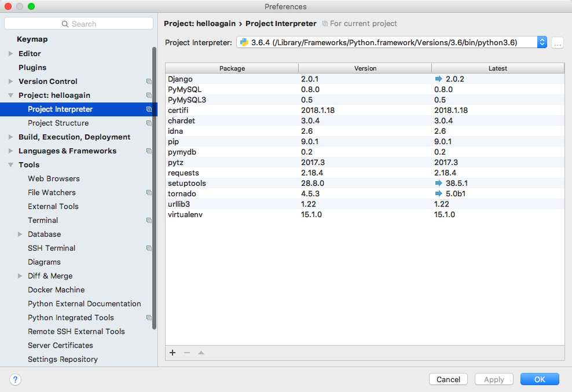Expand the Version Control section
This screenshot has width=572, height=392.
10,82
